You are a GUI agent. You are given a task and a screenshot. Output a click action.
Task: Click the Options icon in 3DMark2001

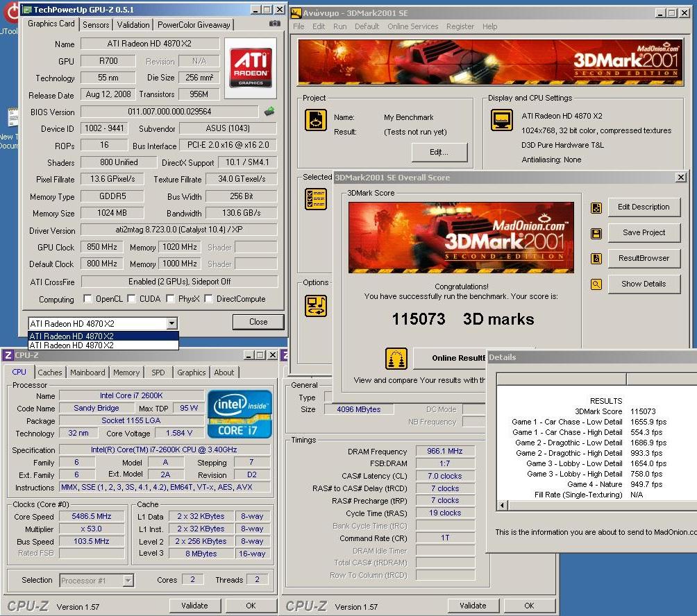point(316,305)
